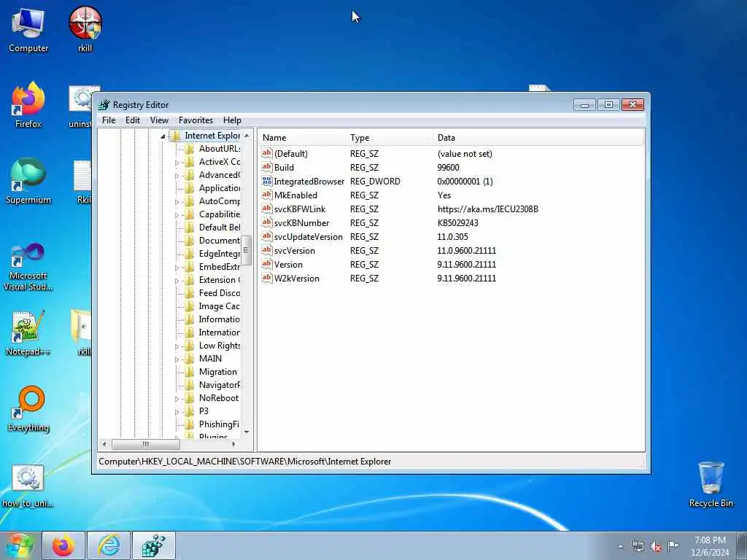
Task: Click the tree vertical scrollbar thumb
Action: click(247, 250)
